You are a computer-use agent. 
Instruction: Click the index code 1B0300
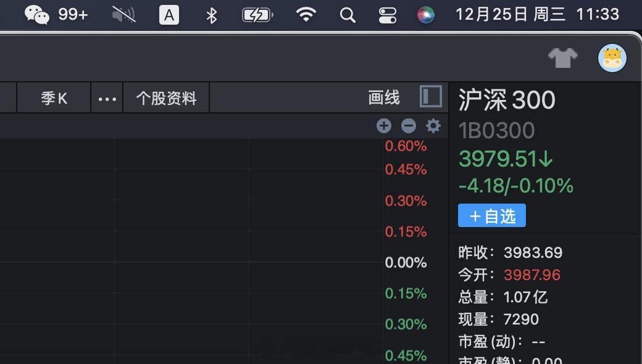(497, 131)
